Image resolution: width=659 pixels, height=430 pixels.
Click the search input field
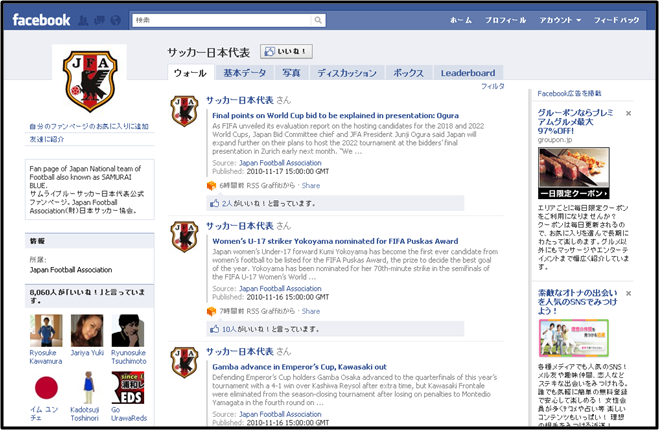pyautogui.click(x=222, y=20)
